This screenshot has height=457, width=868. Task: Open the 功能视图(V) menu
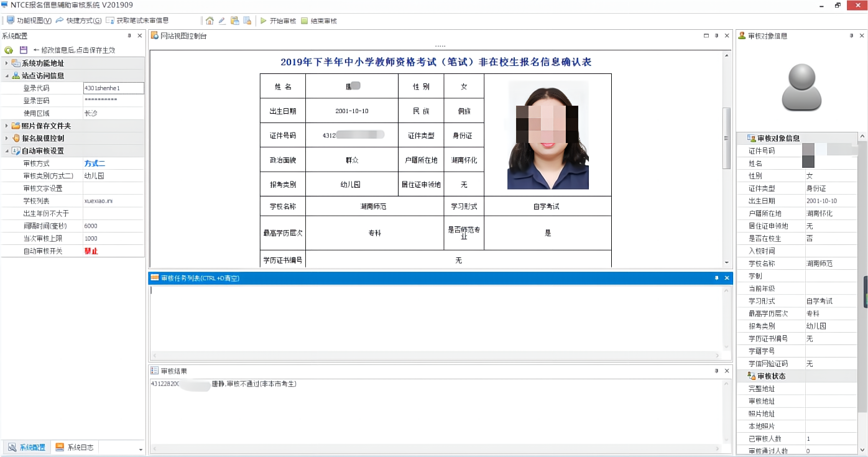tap(30, 21)
